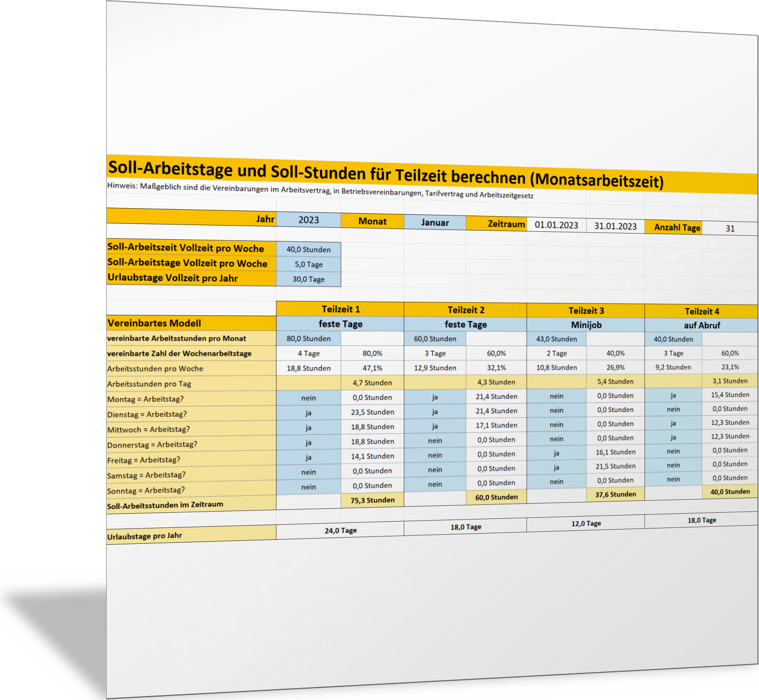Click 'Urlaubstage Vollzeit pro Jahr' label
Screen dimensions: 759x700
tap(191, 278)
